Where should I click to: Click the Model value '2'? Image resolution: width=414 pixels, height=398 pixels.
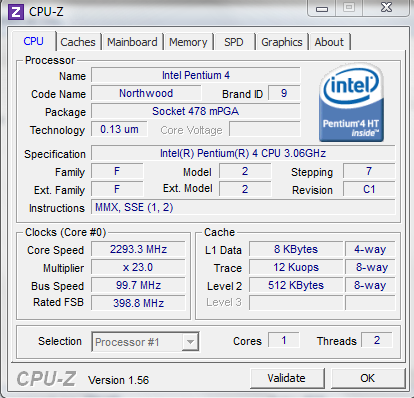pos(245,172)
